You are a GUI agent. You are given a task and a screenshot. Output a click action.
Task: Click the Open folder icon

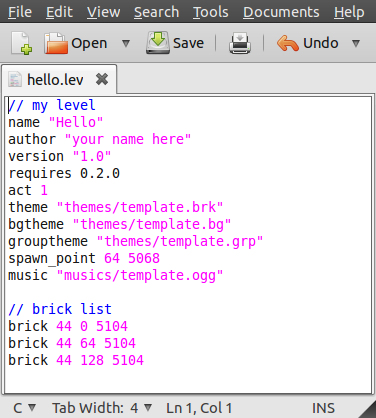click(x=56, y=43)
